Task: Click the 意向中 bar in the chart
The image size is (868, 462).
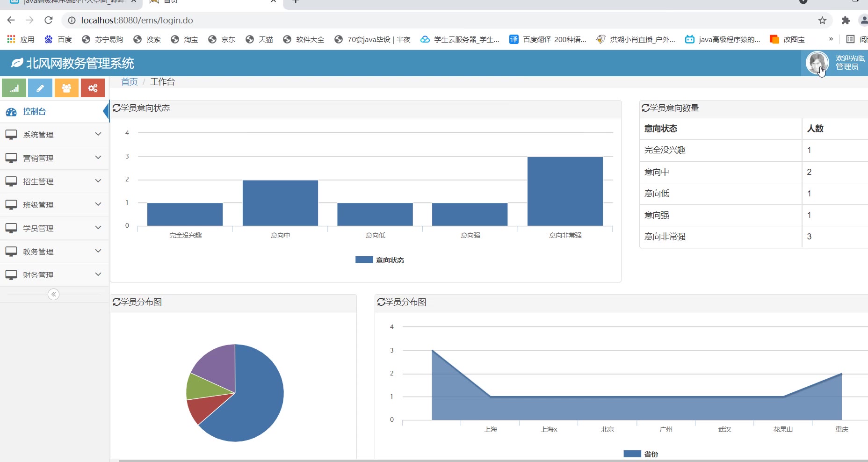Action: coord(280,203)
